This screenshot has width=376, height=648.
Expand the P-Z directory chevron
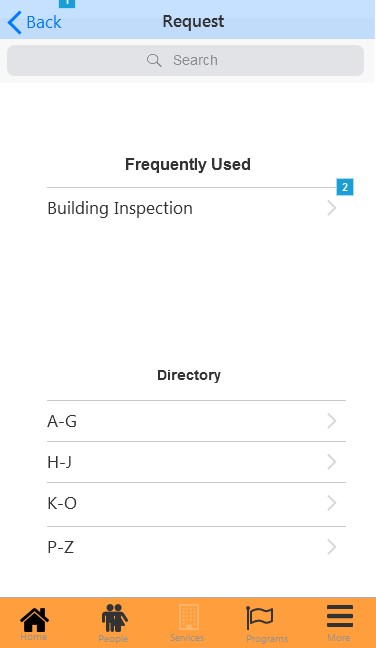coord(331,547)
